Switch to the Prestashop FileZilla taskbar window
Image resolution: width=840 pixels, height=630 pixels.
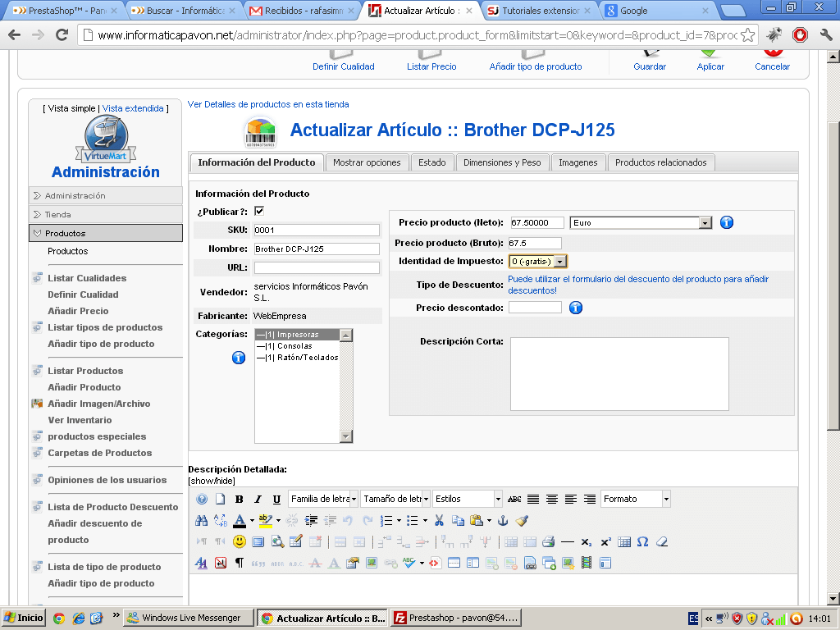tap(456, 619)
